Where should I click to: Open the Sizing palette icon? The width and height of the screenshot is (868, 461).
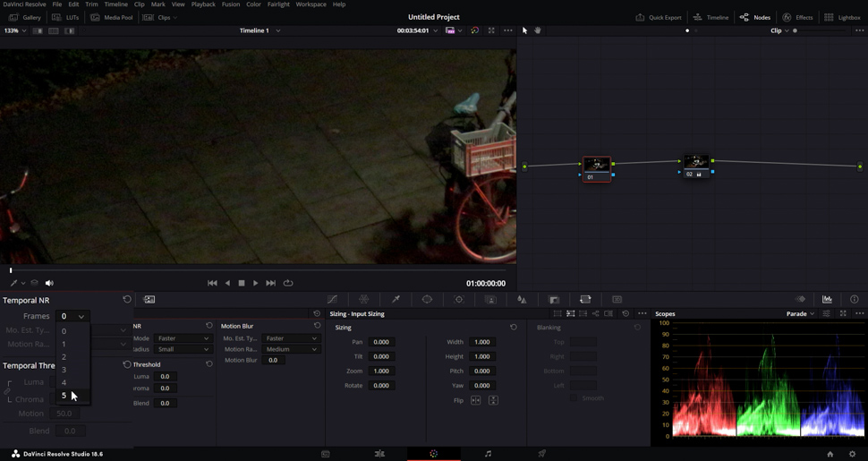click(585, 299)
